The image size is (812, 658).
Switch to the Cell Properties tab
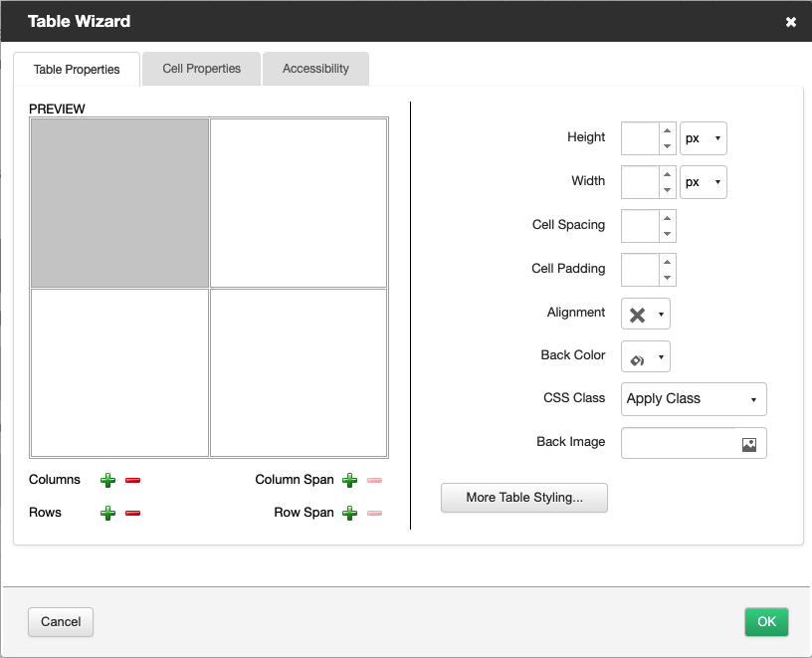point(201,69)
